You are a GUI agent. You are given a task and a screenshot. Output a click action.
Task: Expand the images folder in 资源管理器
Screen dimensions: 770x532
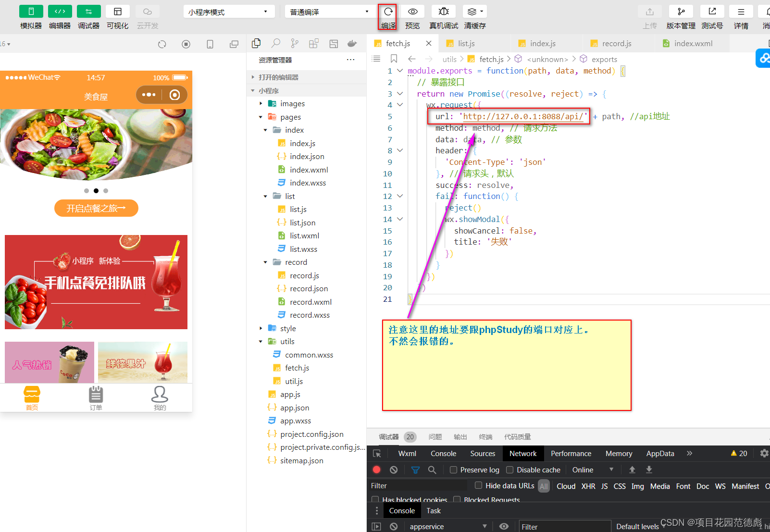pyautogui.click(x=261, y=103)
